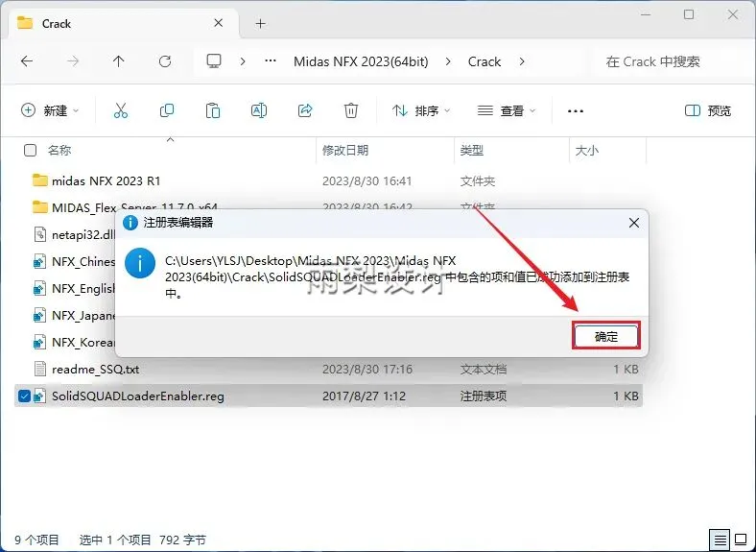This screenshot has height=552, width=756.
Task: Click the netapi32.dll file icon
Action: [40, 234]
